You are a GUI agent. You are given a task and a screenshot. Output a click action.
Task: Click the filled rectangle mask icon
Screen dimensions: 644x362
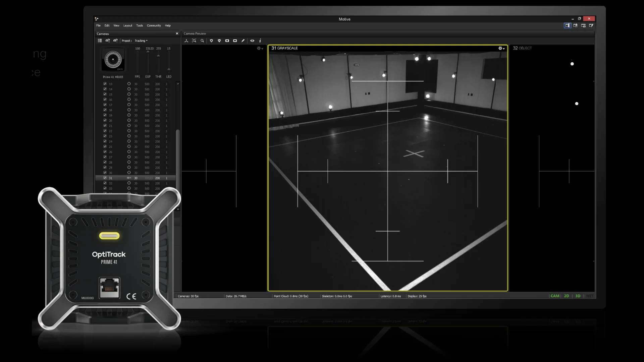[227, 41]
